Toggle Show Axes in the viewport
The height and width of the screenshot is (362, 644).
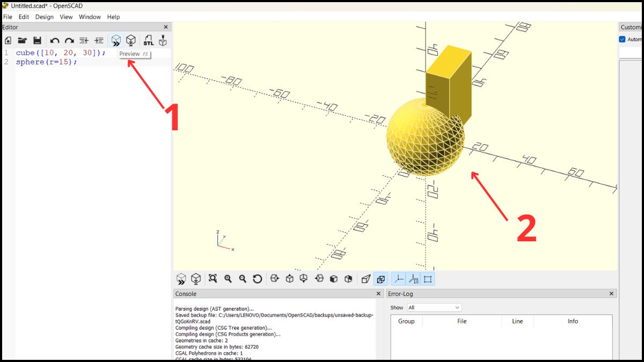[398, 279]
